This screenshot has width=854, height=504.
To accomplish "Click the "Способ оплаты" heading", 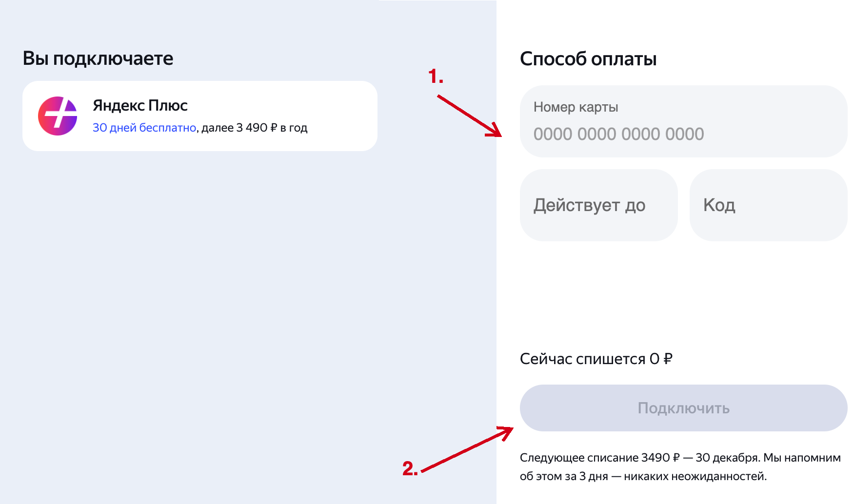I will pyautogui.click(x=588, y=59).
